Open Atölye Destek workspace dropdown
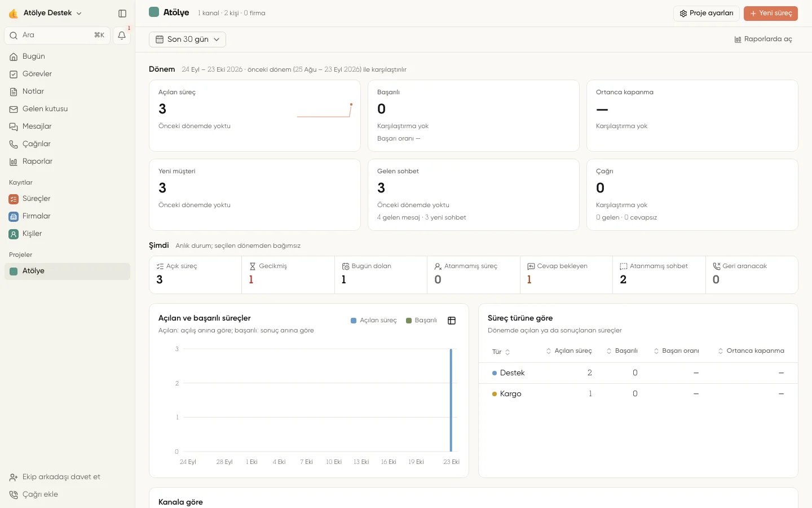The height and width of the screenshot is (508, 812). tap(45, 13)
